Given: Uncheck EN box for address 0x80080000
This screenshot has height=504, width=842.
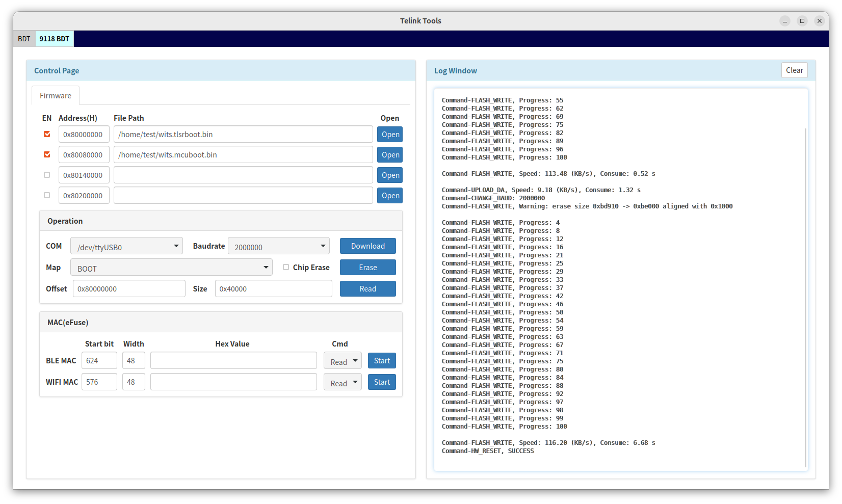Looking at the screenshot, I should pyautogui.click(x=47, y=154).
